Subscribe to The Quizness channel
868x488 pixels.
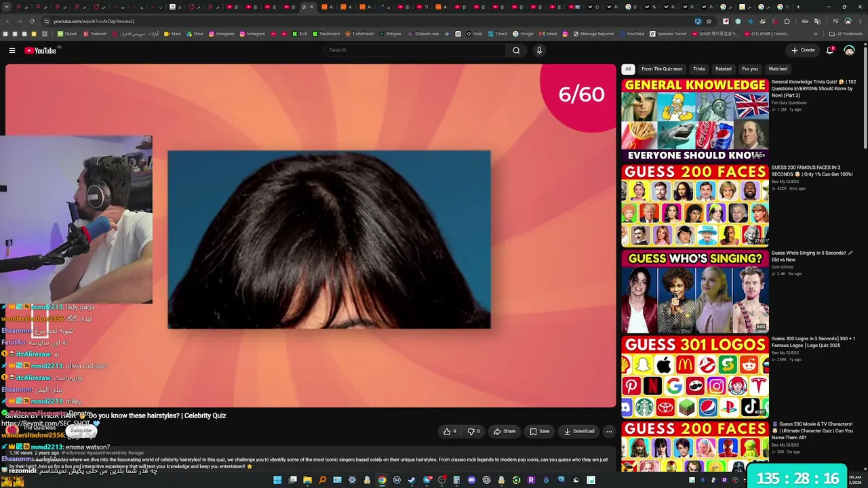pos(81,430)
